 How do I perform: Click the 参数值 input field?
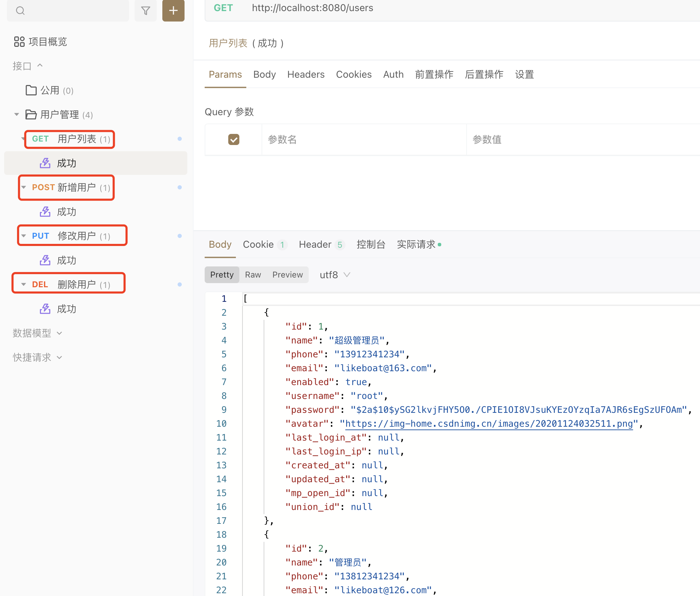pyautogui.click(x=583, y=139)
